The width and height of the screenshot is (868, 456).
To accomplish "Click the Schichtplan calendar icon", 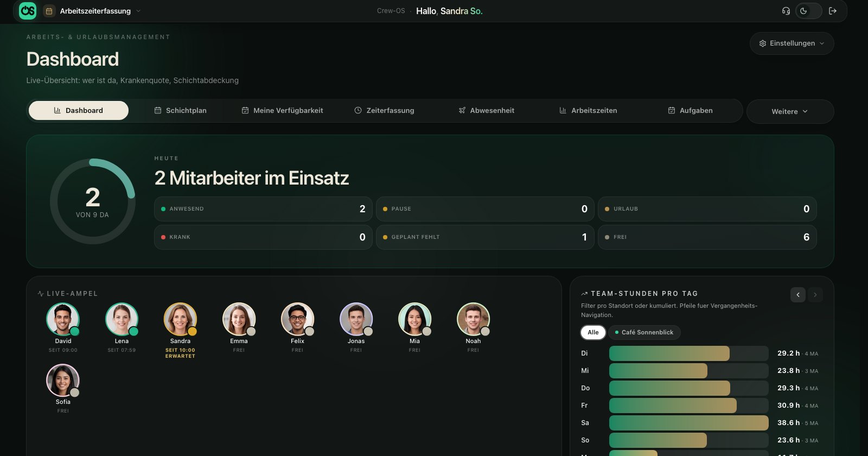I will 158,110.
